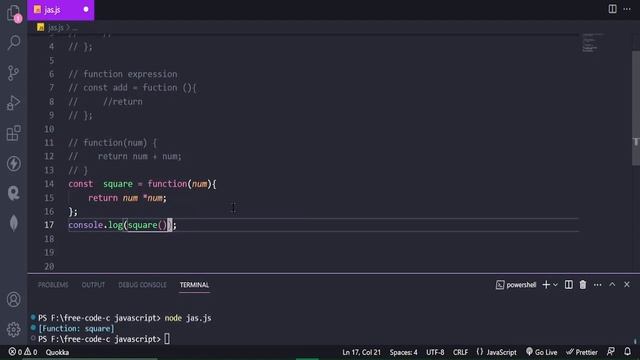Viewport: 640px width, 360px height.
Task: Click '[Function: square]' terminal output
Action: 76,329
